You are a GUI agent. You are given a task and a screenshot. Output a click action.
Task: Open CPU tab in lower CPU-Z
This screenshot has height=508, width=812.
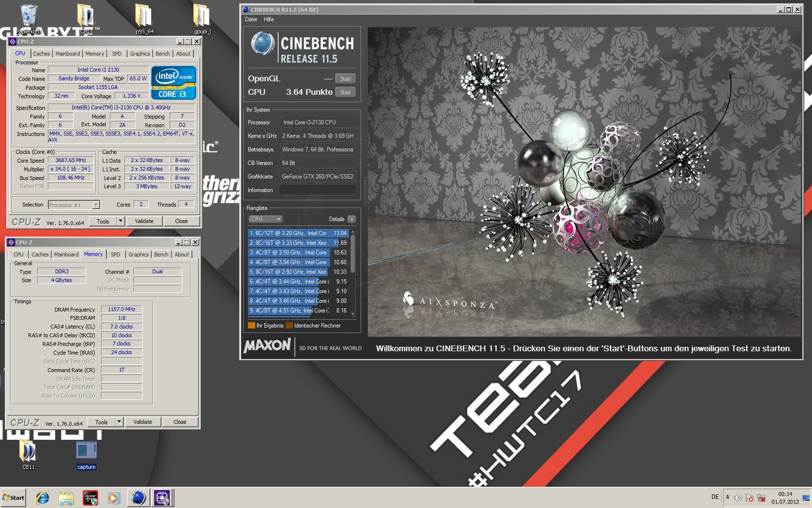19,254
